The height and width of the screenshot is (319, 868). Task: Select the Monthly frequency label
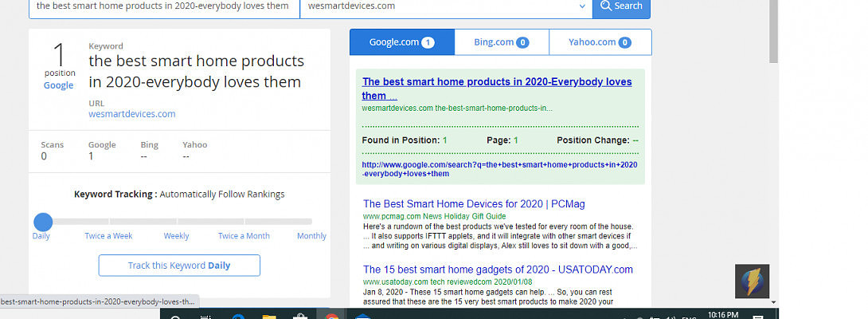point(311,236)
